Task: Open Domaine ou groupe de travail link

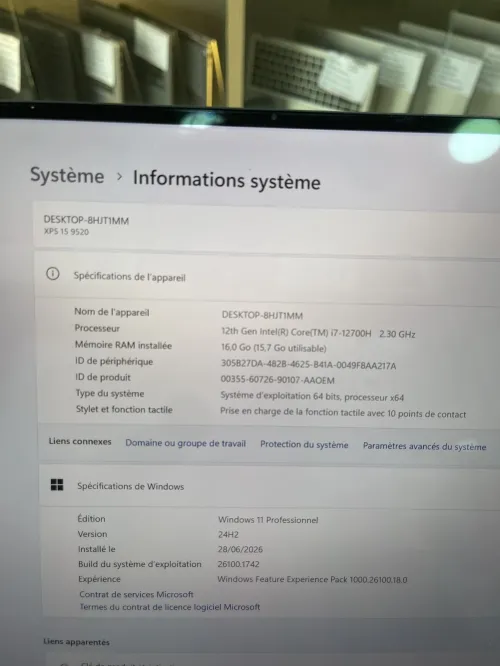Action: tap(186, 443)
